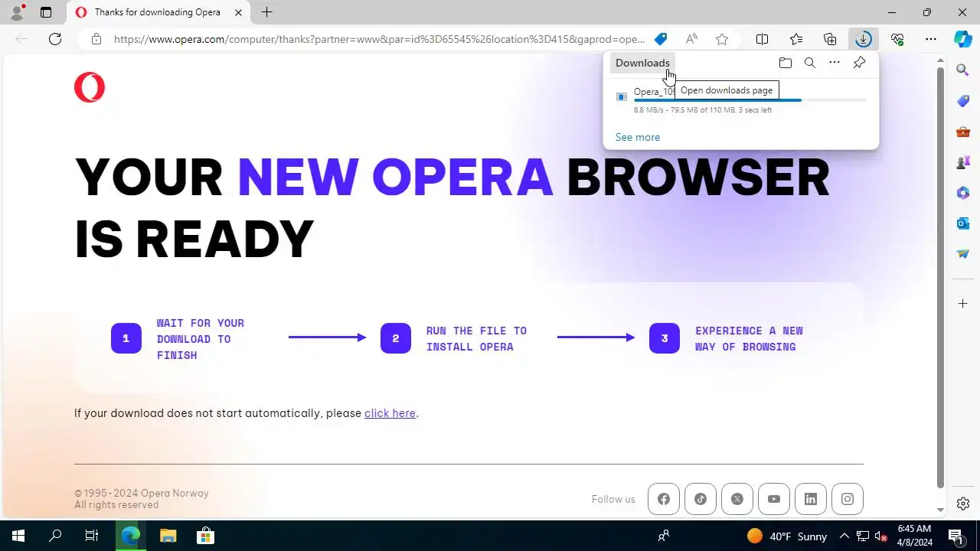Viewport: 980px width, 551px height.
Task: Pin the Downloads panel
Action: tap(859, 63)
